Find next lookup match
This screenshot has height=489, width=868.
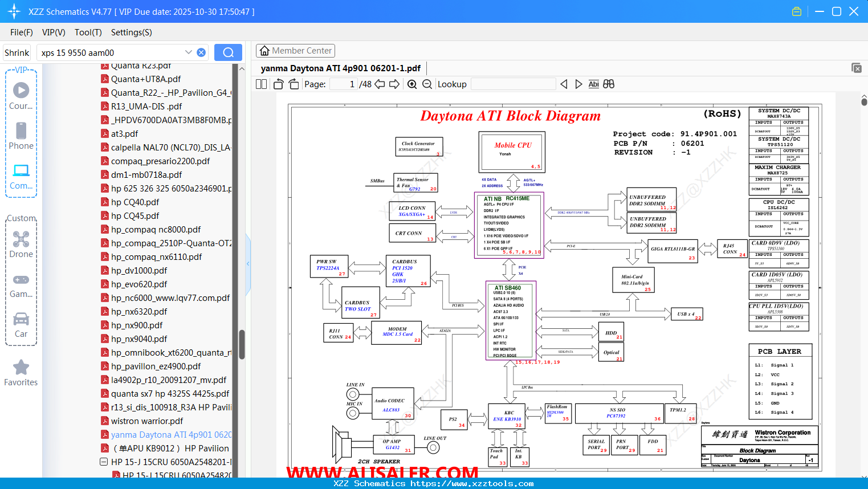[578, 84]
